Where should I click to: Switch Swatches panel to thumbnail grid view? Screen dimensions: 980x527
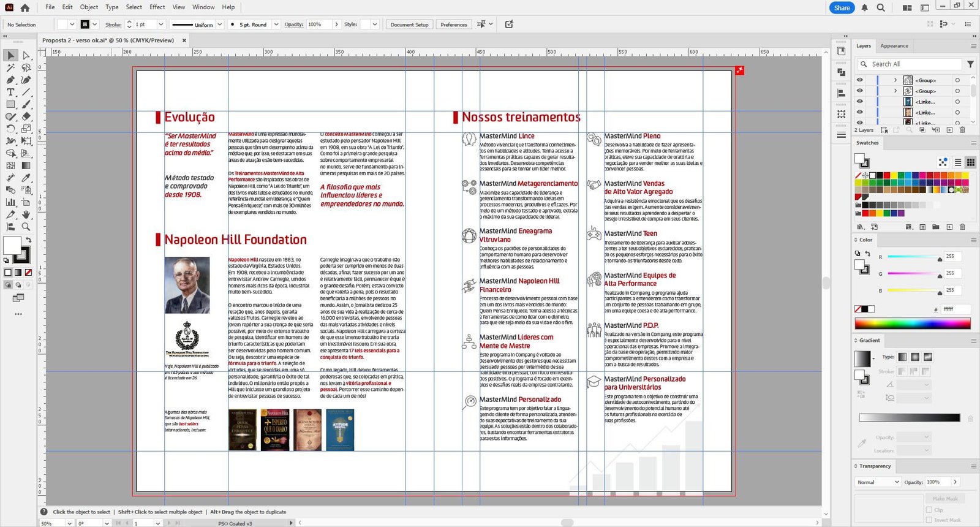tap(970, 162)
